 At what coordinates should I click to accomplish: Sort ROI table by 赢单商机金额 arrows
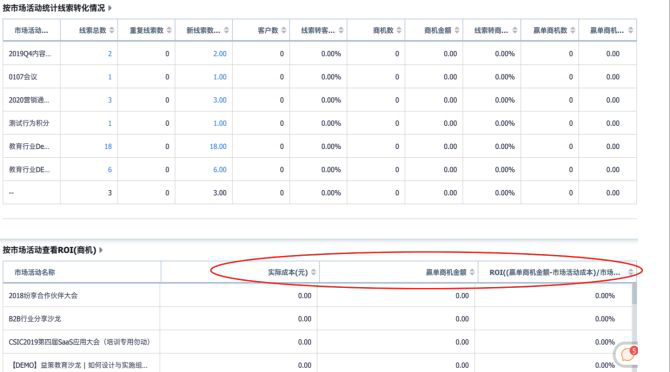click(472, 272)
